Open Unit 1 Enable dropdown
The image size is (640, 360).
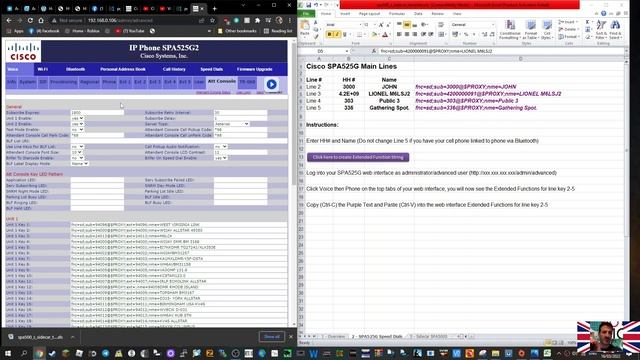click(78, 118)
